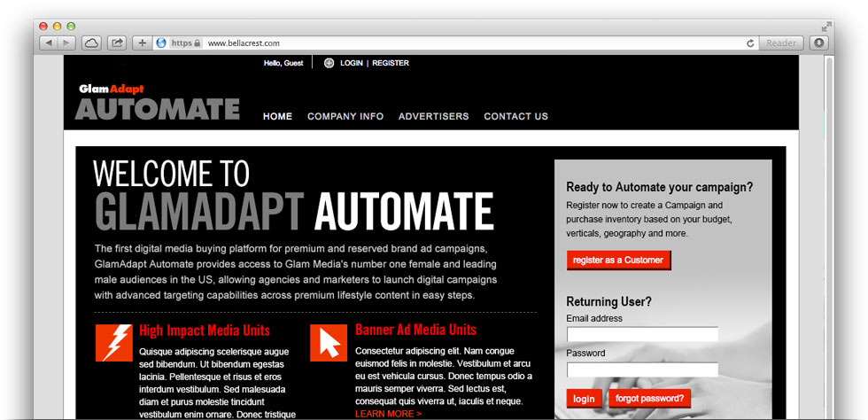Go back with the Safari back arrow
868x420 pixels.
tap(49, 43)
